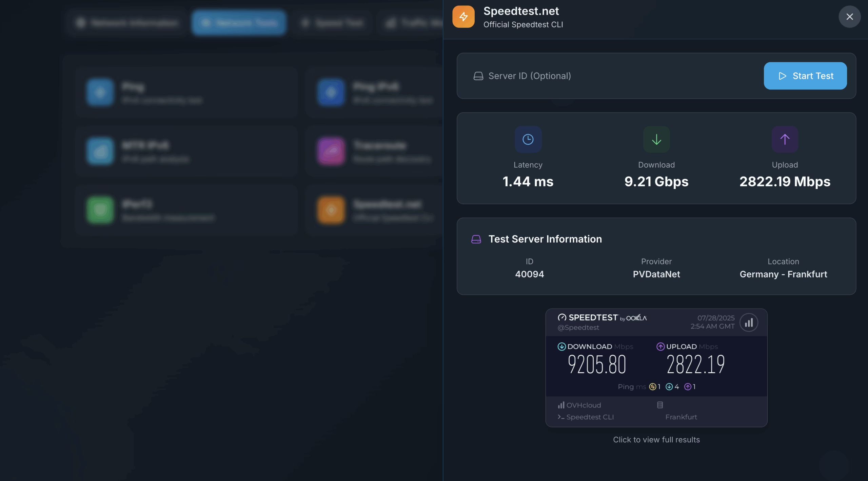Viewport: 868px width, 481px height.
Task: Select the server ID 40094
Action: [x=529, y=274]
